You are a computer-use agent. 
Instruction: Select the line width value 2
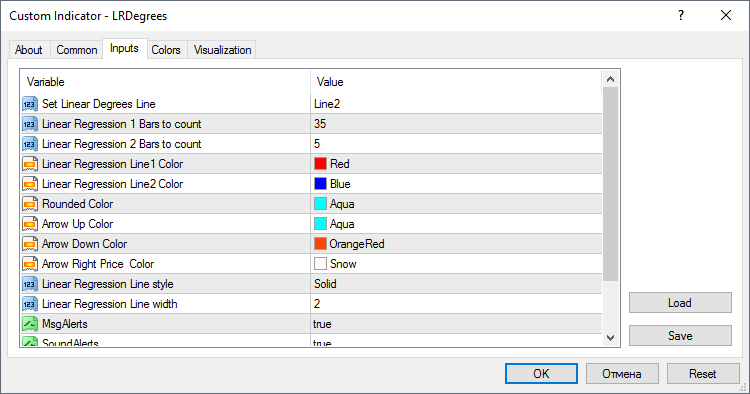(x=456, y=304)
